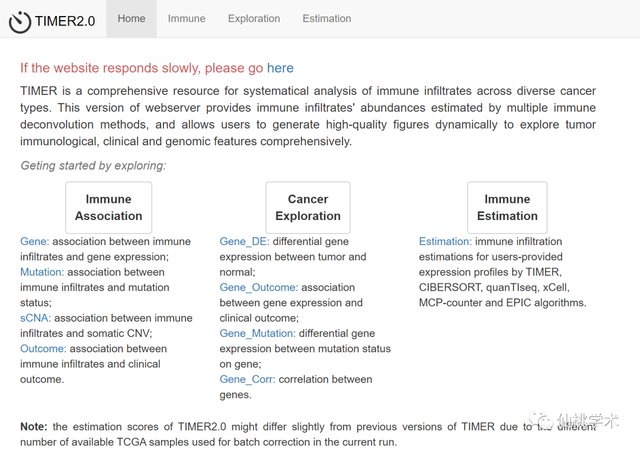This screenshot has width=640, height=449.
Task: Follow the Gene_DE link
Action: coord(245,241)
